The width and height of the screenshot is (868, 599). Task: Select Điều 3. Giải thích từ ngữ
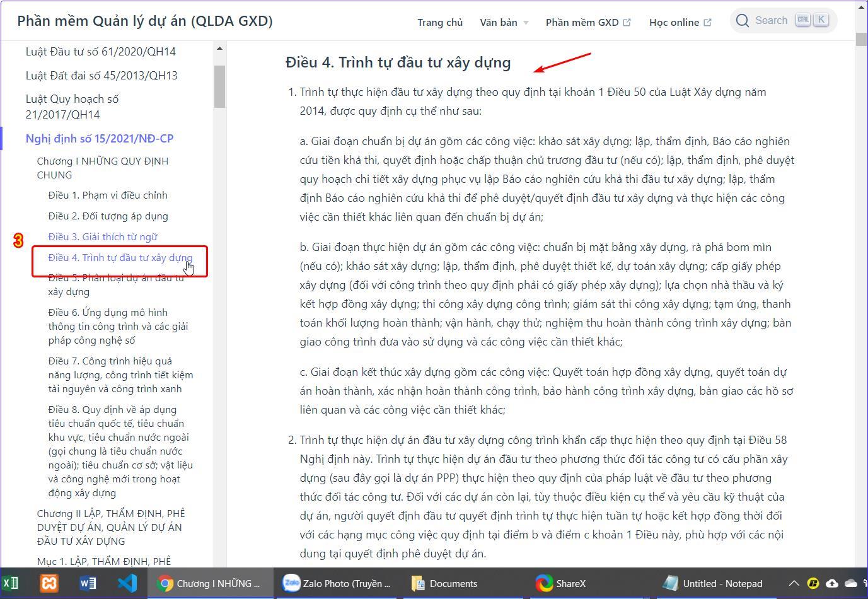[103, 236]
